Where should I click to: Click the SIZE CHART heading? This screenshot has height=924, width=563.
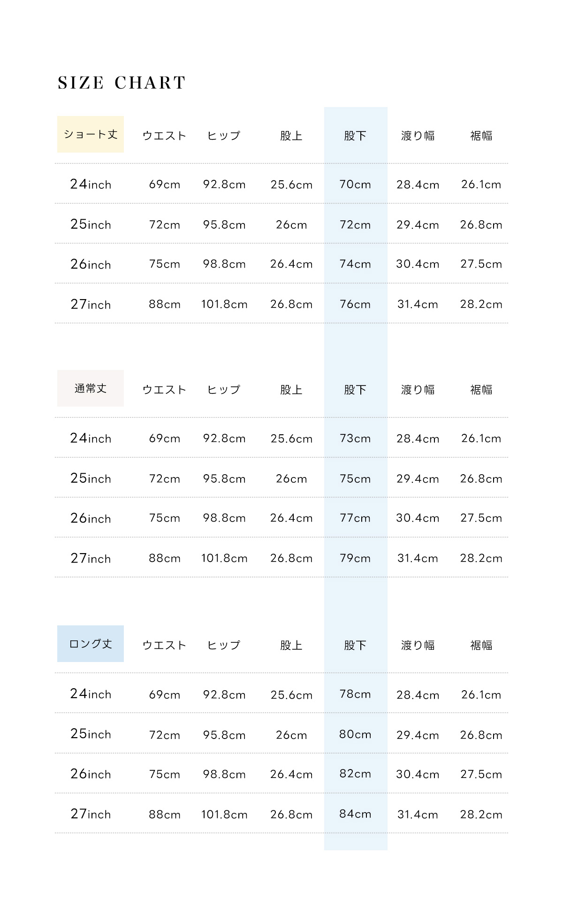pos(122,83)
